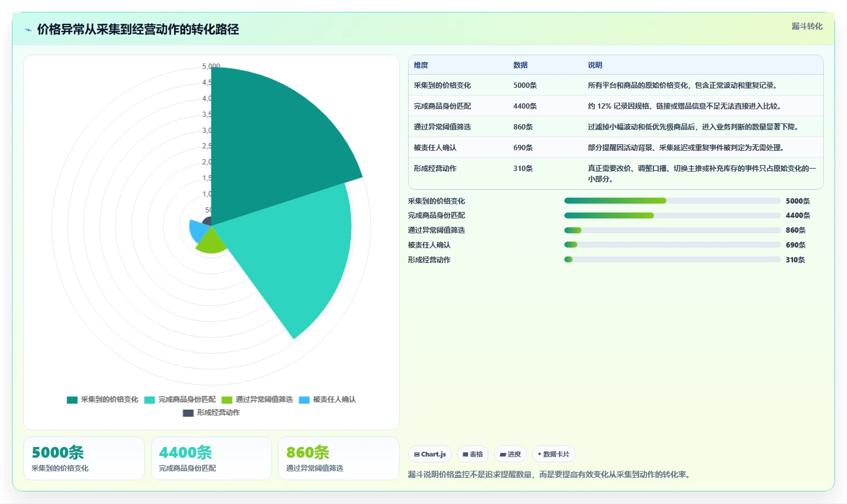
Task: Click the 通过异常阈值筛选 cell in the table
Action: click(443, 127)
